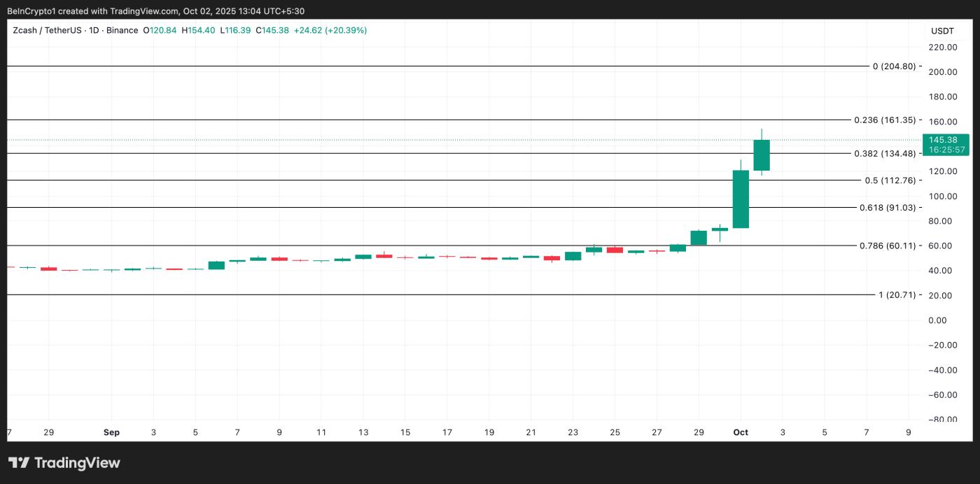Select the Fib level label 0.236 (161.35)
Viewport: 980px width, 484px height.
coord(885,120)
